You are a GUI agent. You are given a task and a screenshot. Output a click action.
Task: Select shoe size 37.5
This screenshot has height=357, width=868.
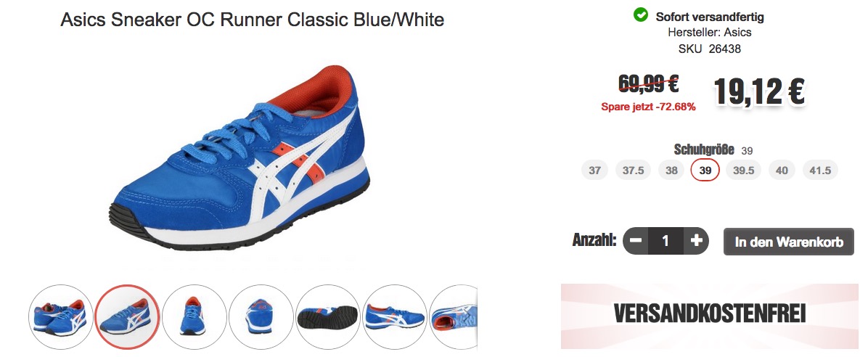(634, 170)
